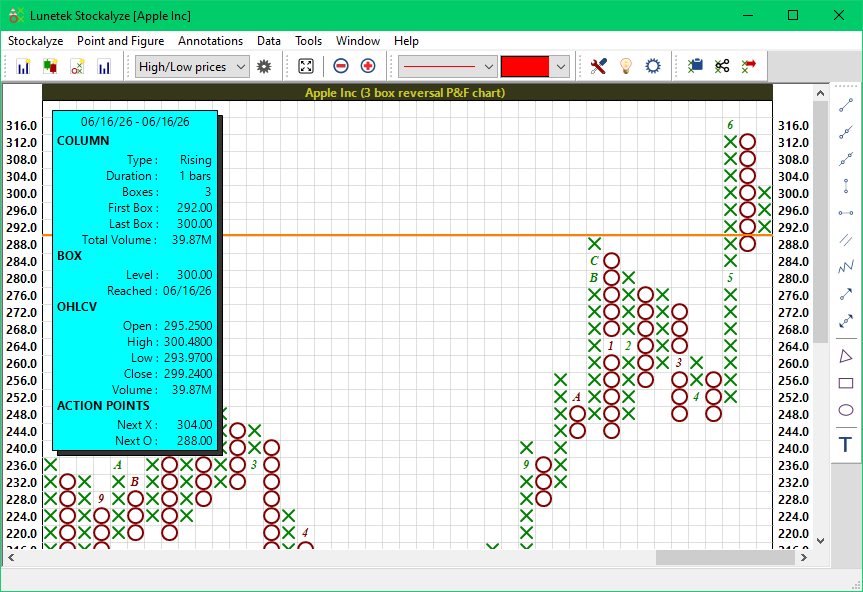Zoom in with the red plus icon
863x592 pixels.
[368, 67]
